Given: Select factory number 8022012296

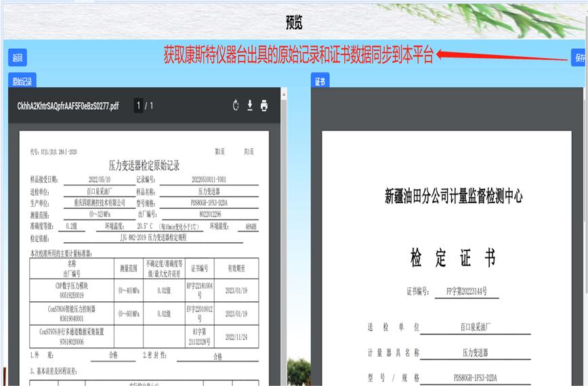Looking at the screenshot, I should click(210, 214).
